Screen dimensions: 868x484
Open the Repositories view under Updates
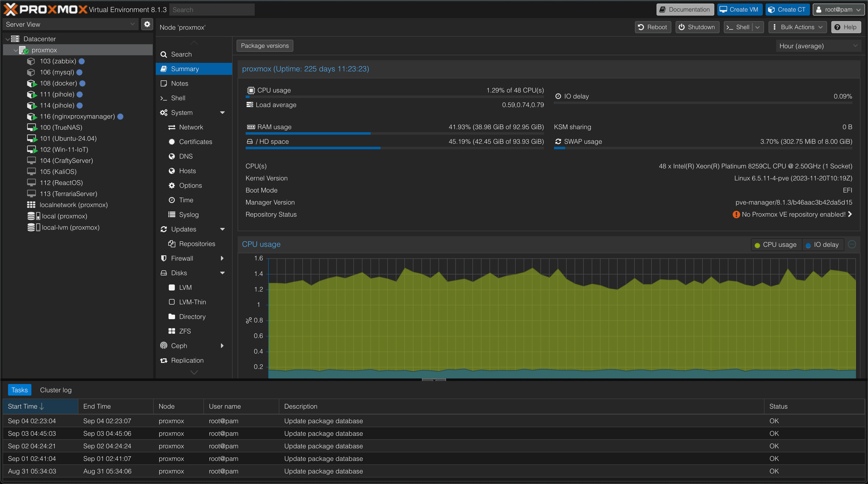coord(197,244)
